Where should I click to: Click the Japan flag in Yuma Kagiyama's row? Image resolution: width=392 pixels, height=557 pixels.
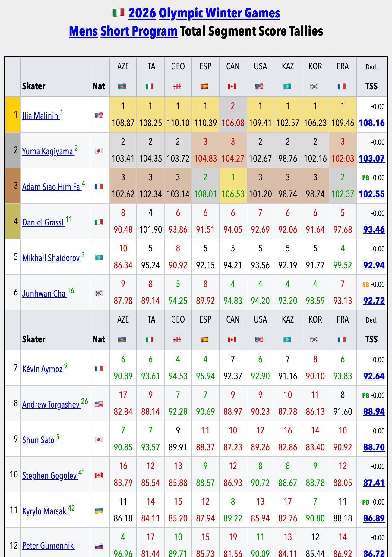tap(99, 151)
